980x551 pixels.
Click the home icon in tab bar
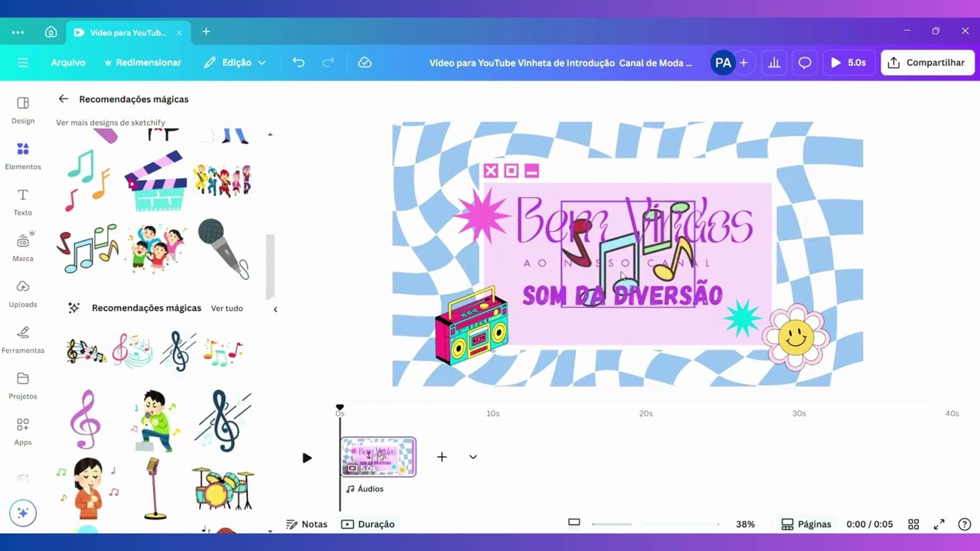click(51, 32)
